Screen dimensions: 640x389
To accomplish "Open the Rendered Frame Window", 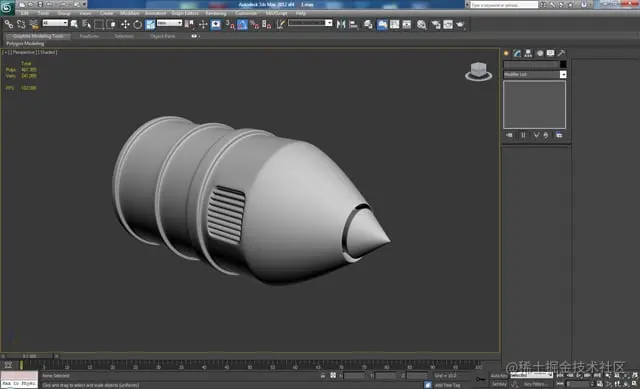I will (448, 24).
